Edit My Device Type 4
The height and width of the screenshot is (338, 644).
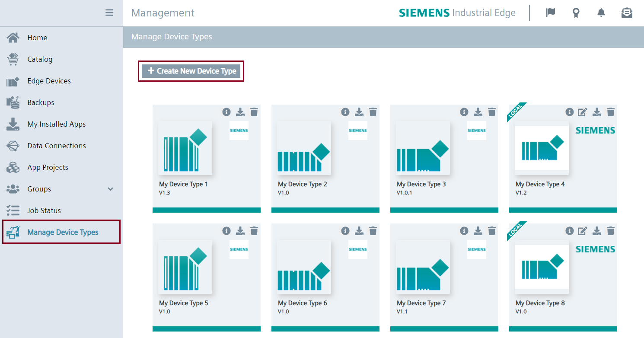[x=583, y=112]
